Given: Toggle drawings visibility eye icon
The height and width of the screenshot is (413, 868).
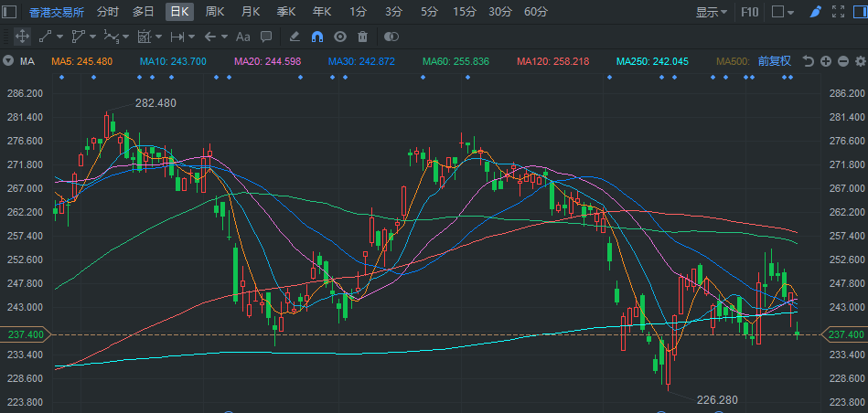Looking at the screenshot, I should [340, 37].
